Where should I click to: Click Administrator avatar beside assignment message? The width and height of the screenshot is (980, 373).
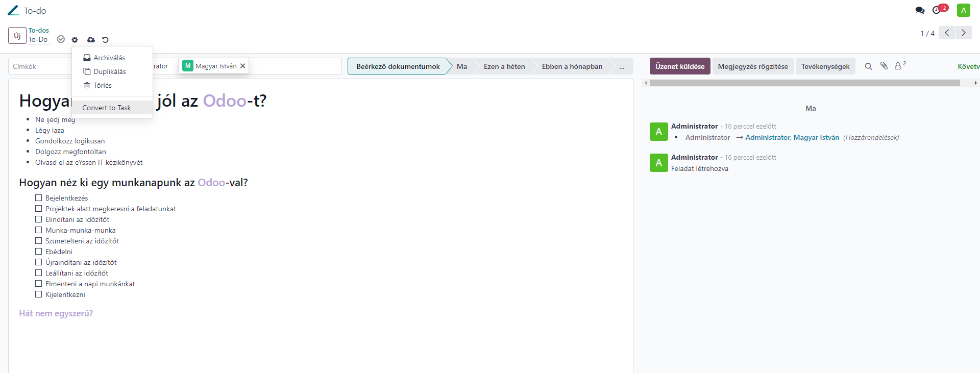tap(658, 132)
